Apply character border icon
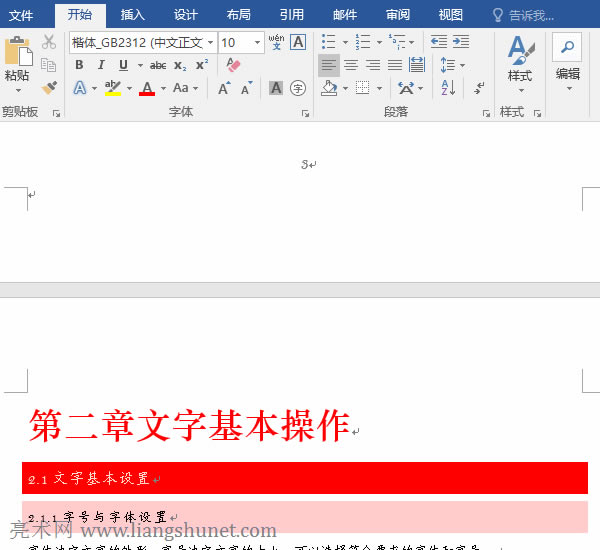Image resolution: width=600 pixels, height=550 pixels. point(298,42)
